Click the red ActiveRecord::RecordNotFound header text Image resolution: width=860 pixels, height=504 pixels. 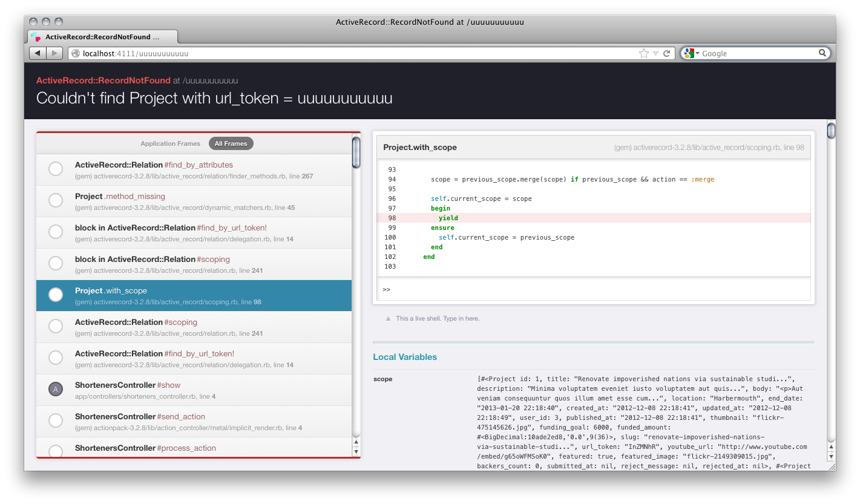click(x=103, y=80)
